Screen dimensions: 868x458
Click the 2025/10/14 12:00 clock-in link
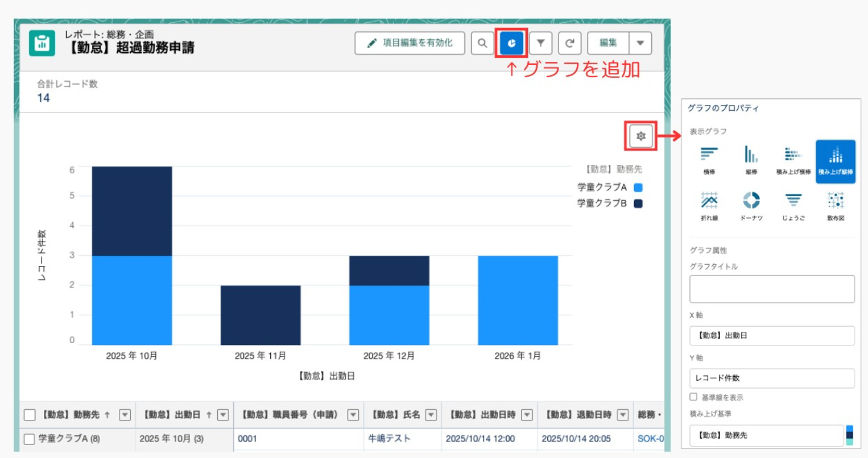(x=480, y=439)
